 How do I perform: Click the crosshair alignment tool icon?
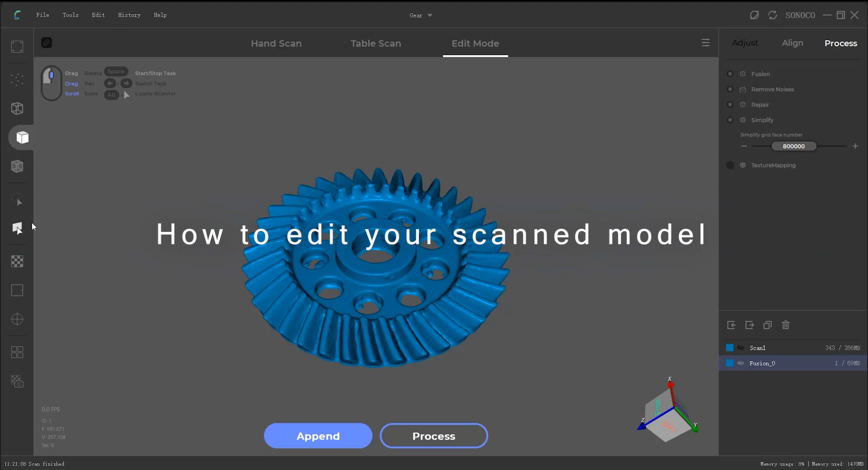pyautogui.click(x=17, y=320)
